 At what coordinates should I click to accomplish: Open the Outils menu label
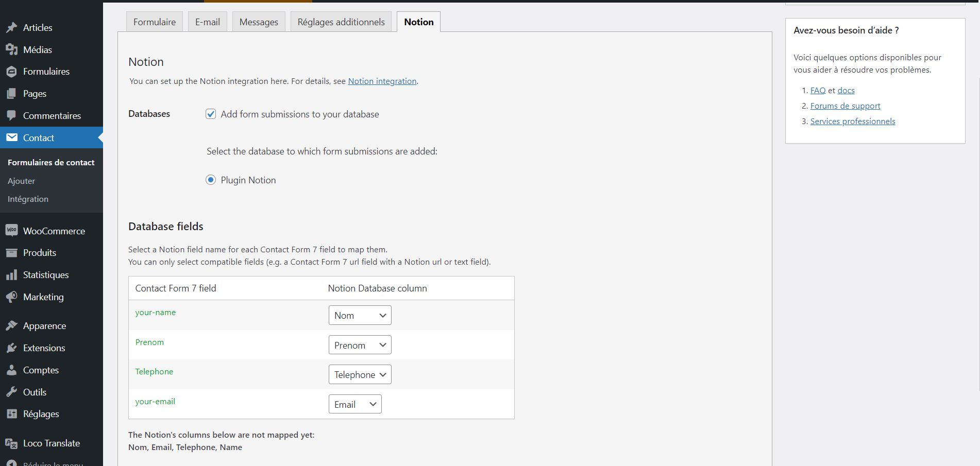click(35, 392)
